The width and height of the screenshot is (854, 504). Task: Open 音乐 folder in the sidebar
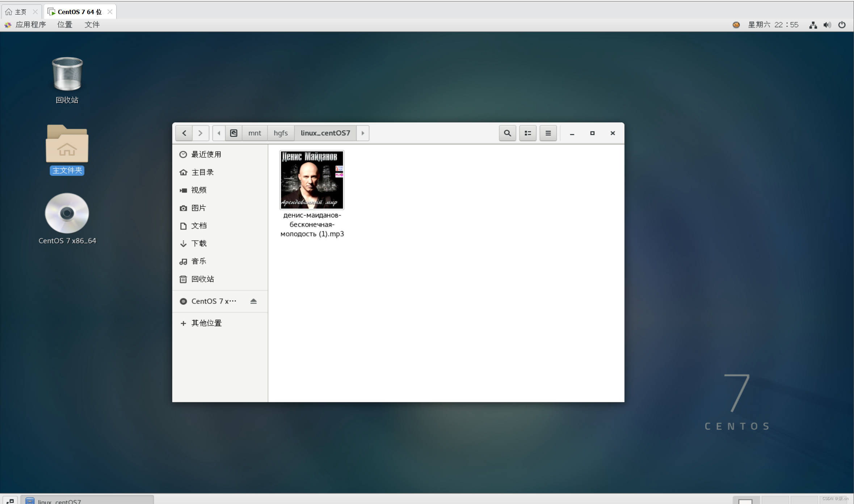198,261
